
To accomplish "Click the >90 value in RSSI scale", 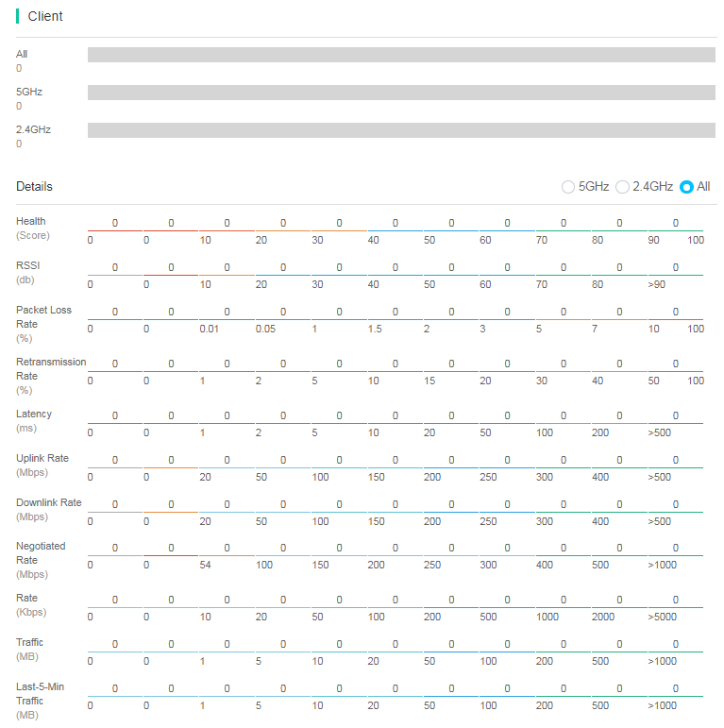I will 657,284.
